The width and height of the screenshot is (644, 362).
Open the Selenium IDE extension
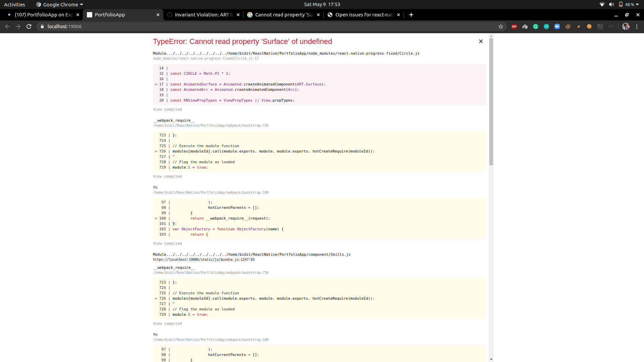click(600, 26)
